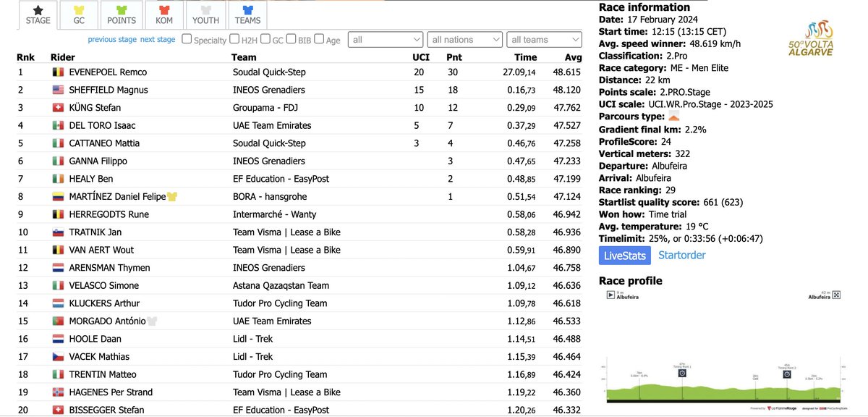The image size is (868, 417).
Task: Open the 'all teams' dropdown
Action: [543, 40]
